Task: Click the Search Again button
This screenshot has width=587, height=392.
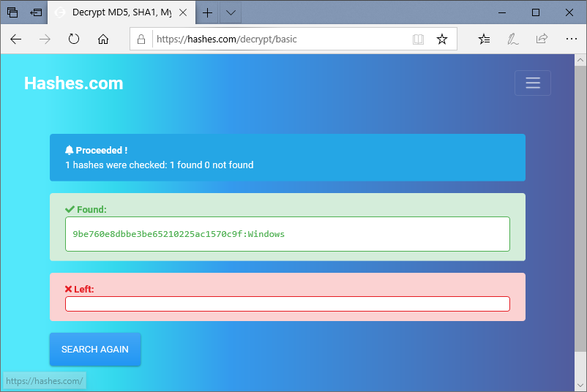Action: [95, 350]
